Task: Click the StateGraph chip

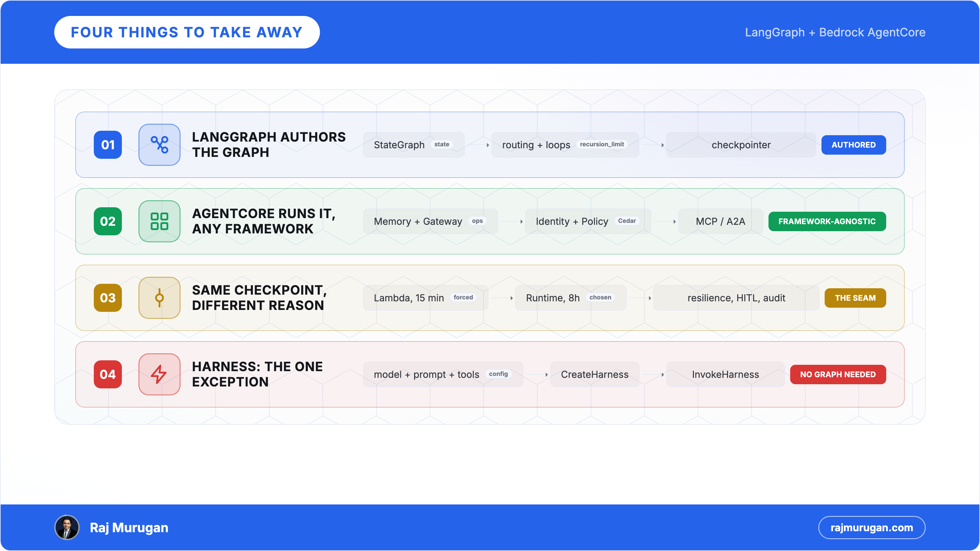Action: click(413, 144)
